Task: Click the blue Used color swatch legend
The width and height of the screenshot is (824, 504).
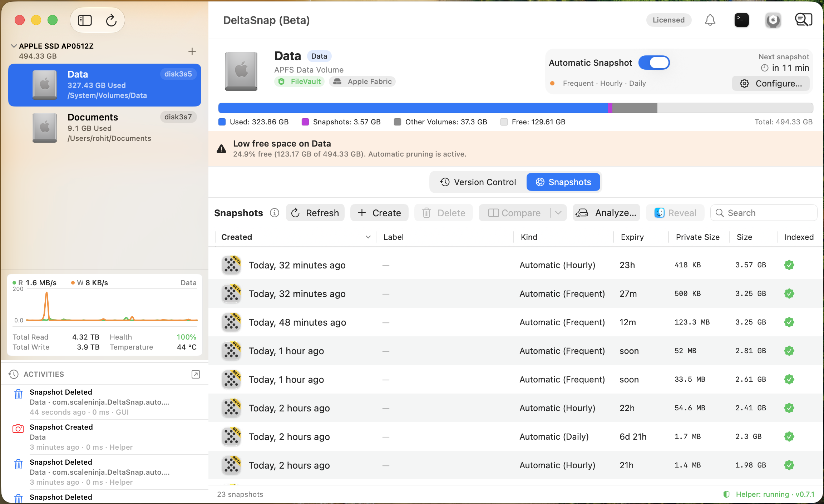Action: coord(222,122)
